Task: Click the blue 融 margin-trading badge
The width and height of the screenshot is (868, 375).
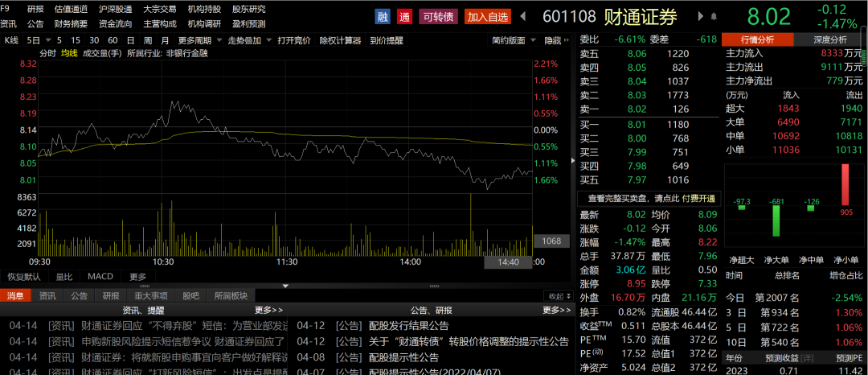Action: point(383,17)
